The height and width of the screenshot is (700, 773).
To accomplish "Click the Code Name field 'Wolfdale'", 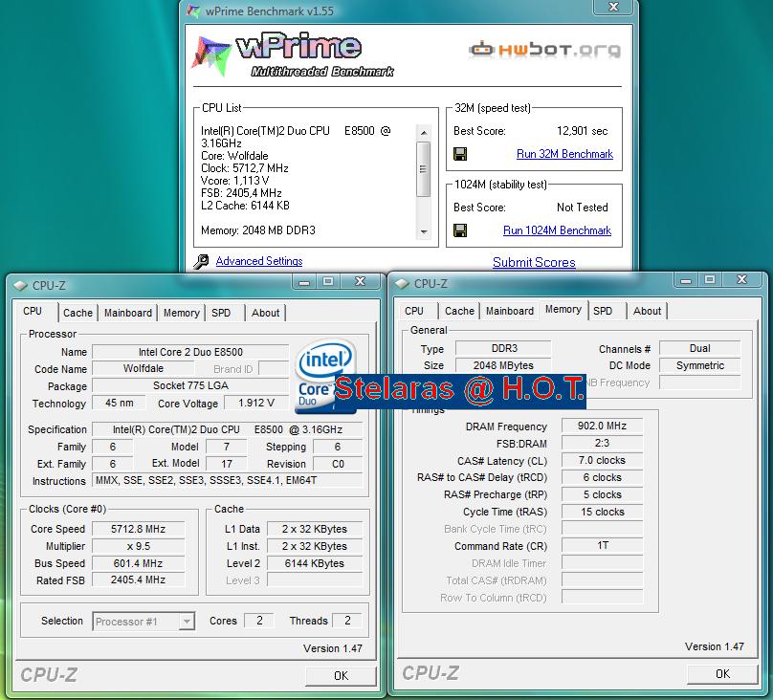I will pos(143,368).
